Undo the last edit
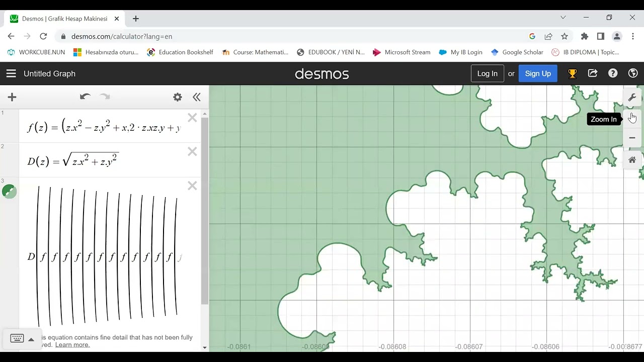The image size is (644, 362). coord(85,97)
